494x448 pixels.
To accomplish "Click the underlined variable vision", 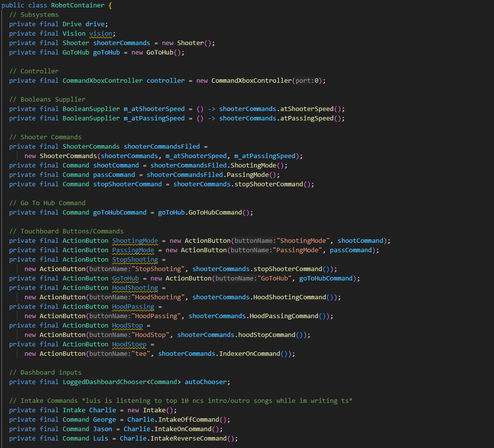I will [101, 34].
